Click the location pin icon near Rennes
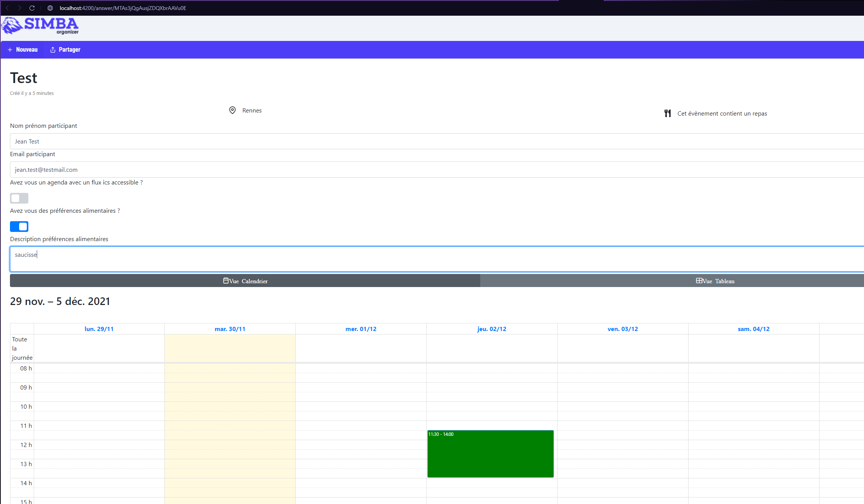 click(x=232, y=110)
